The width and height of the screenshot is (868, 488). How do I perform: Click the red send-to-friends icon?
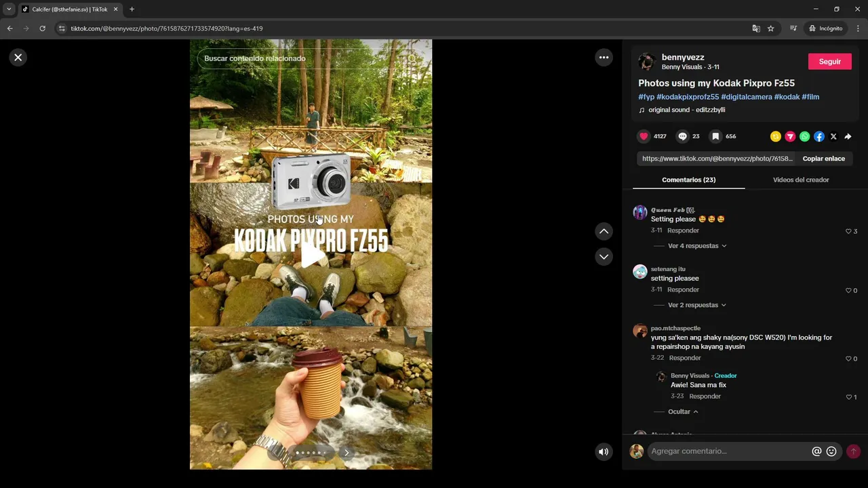coord(790,136)
